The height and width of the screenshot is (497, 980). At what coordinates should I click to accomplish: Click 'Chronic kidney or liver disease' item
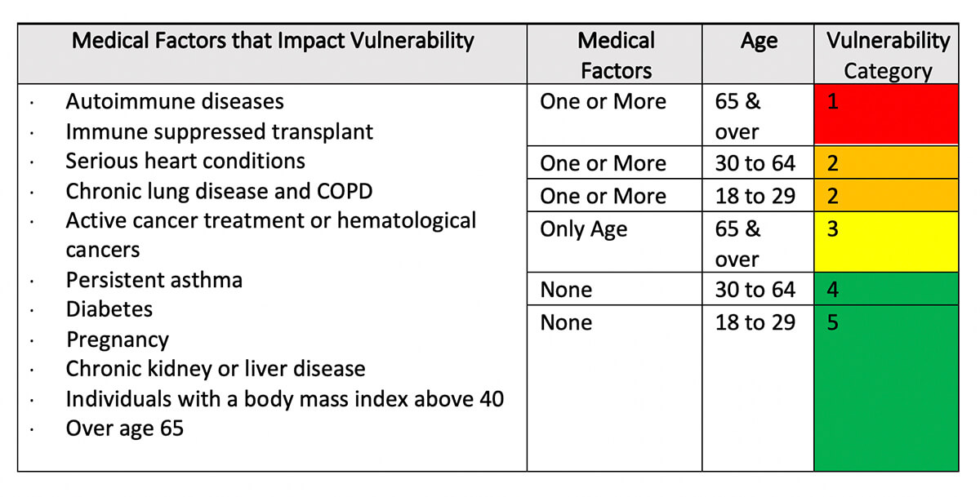pyautogui.click(x=216, y=369)
